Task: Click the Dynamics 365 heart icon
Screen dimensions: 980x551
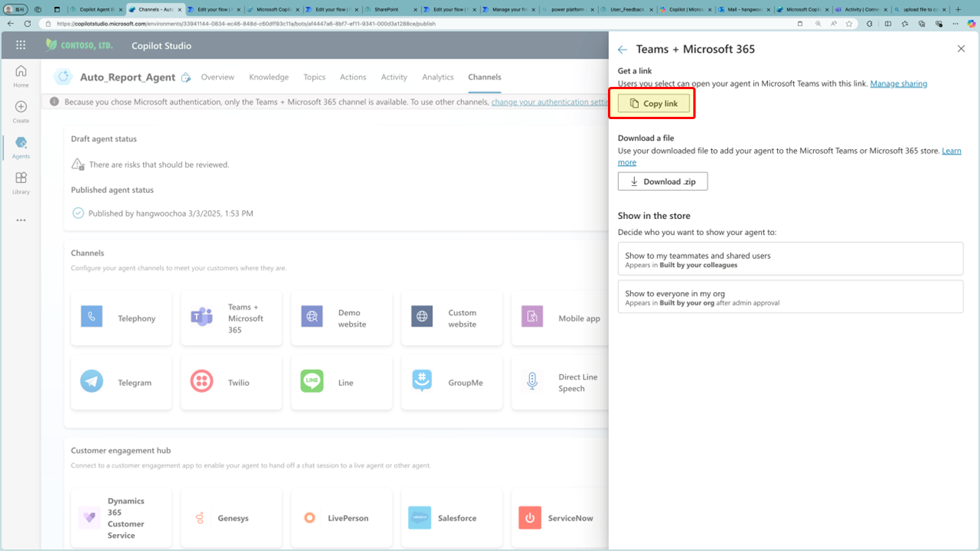Action: click(x=89, y=518)
